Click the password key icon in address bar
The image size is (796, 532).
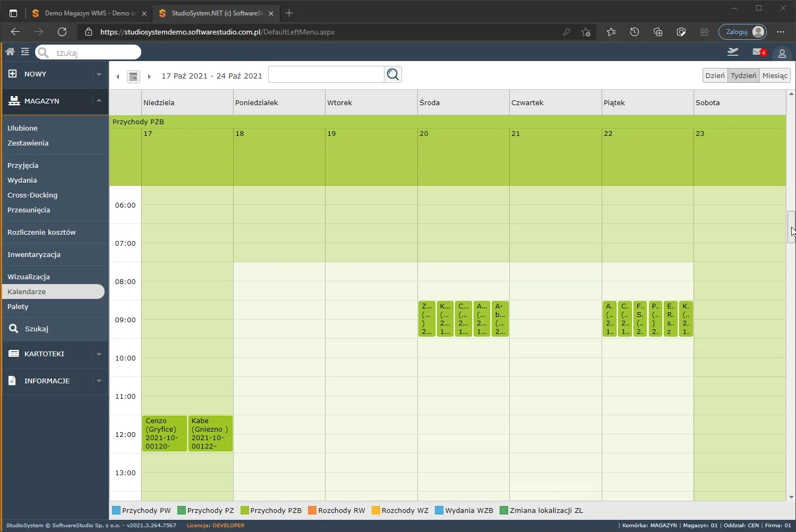[567, 32]
